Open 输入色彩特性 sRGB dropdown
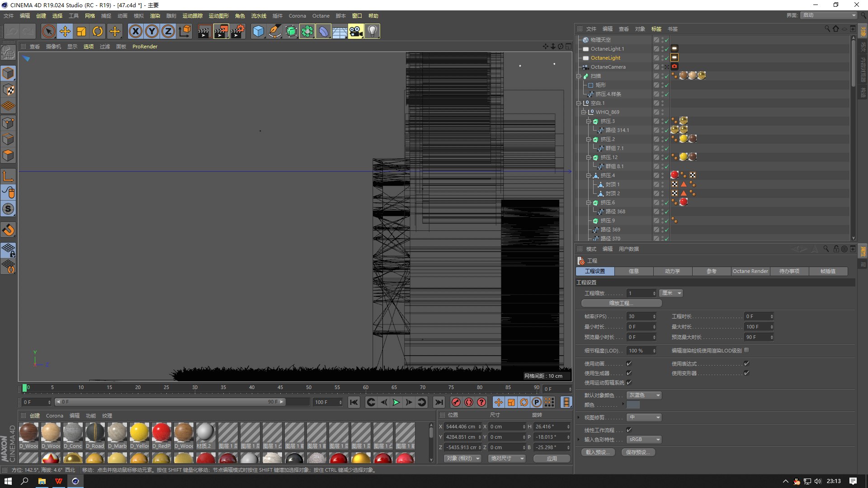 644,439
